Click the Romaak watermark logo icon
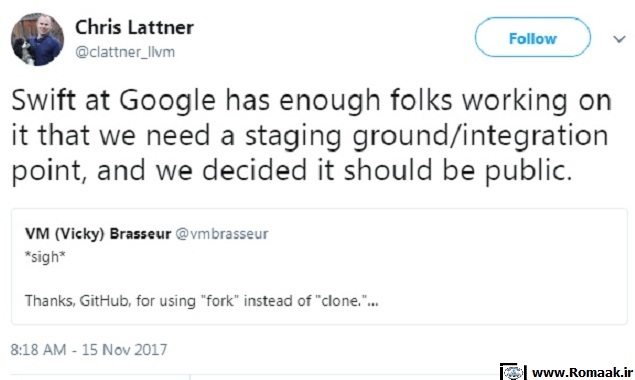The height and width of the screenshot is (380, 635). (x=514, y=371)
